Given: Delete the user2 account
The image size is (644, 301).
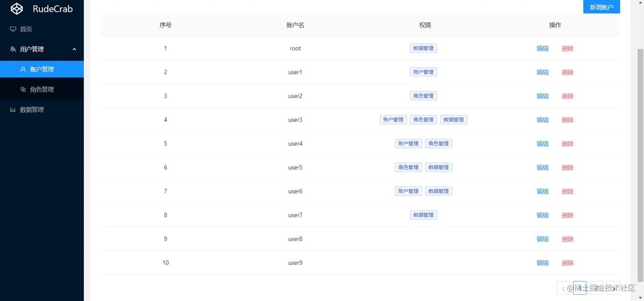Looking at the screenshot, I should [x=568, y=96].
